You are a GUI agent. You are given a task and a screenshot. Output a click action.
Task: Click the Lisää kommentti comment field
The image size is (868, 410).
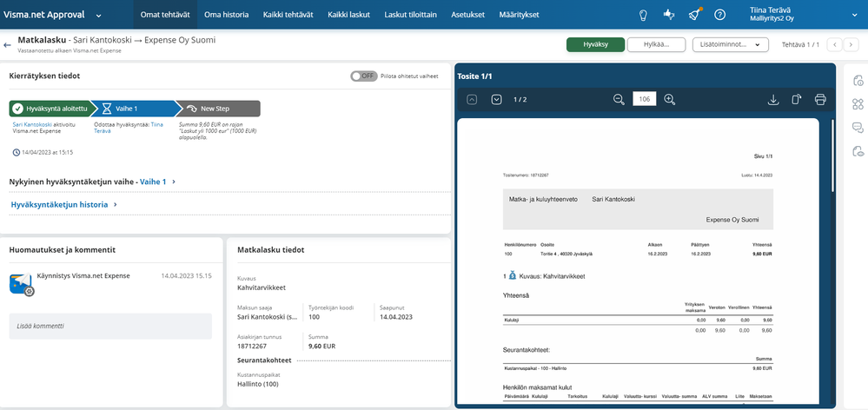pos(110,326)
